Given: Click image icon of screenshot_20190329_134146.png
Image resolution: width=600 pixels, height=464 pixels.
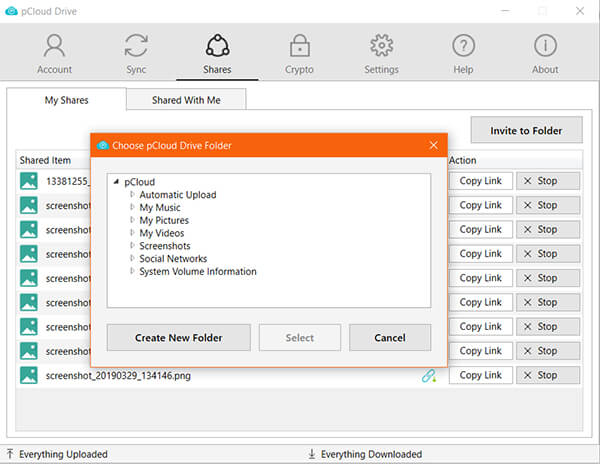Looking at the screenshot, I should tap(29, 375).
